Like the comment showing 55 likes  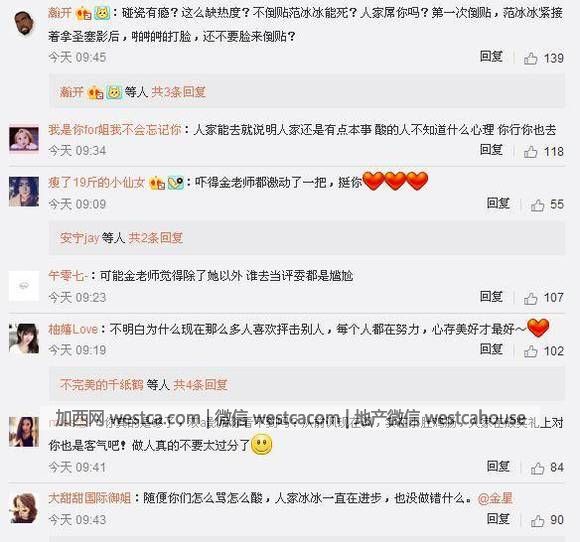[537, 205]
